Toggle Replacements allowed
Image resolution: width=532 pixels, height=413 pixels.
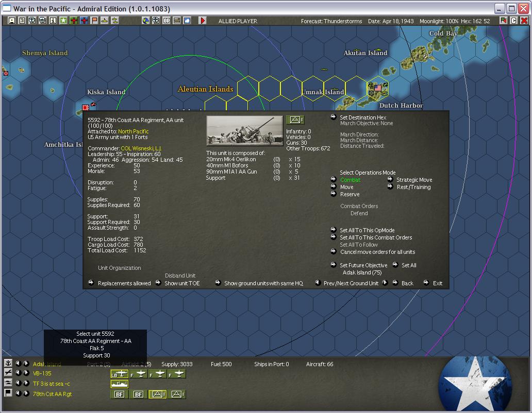[x=124, y=283]
